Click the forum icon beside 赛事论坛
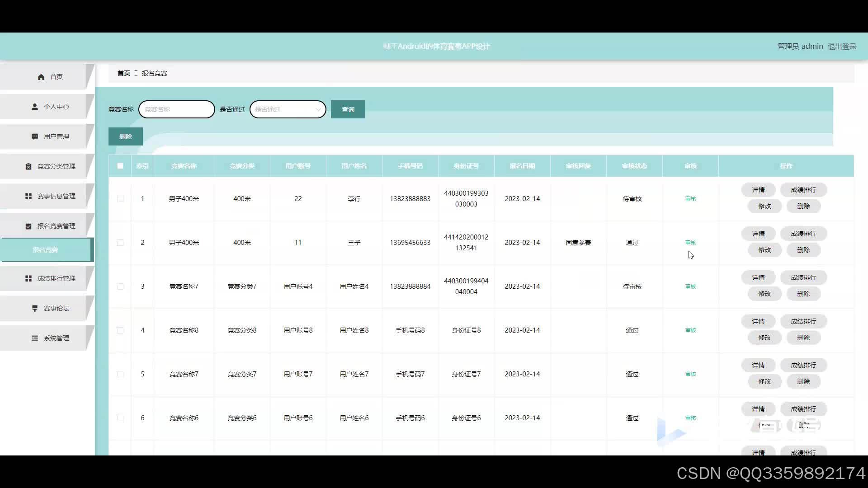Image resolution: width=868 pixels, height=488 pixels. pos(35,308)
